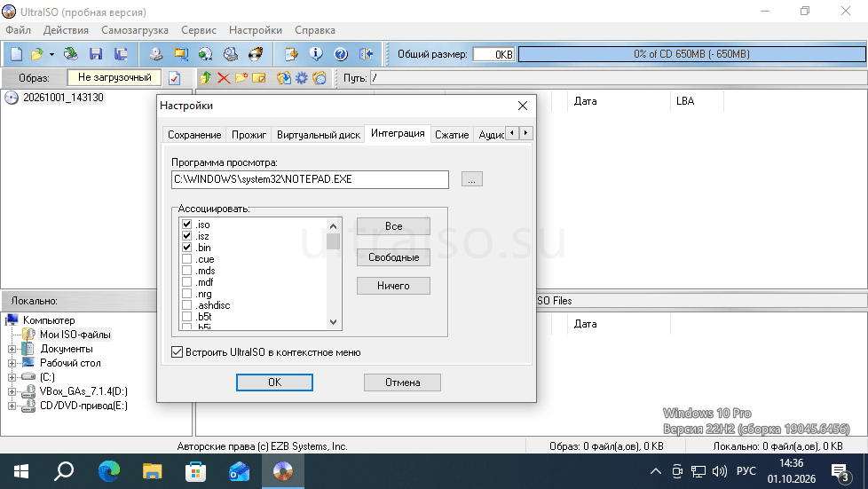The height and width of the screenshot is (489, 868).
Task: Click tab strip scroll-left arrow
Action: coord(512,133)
